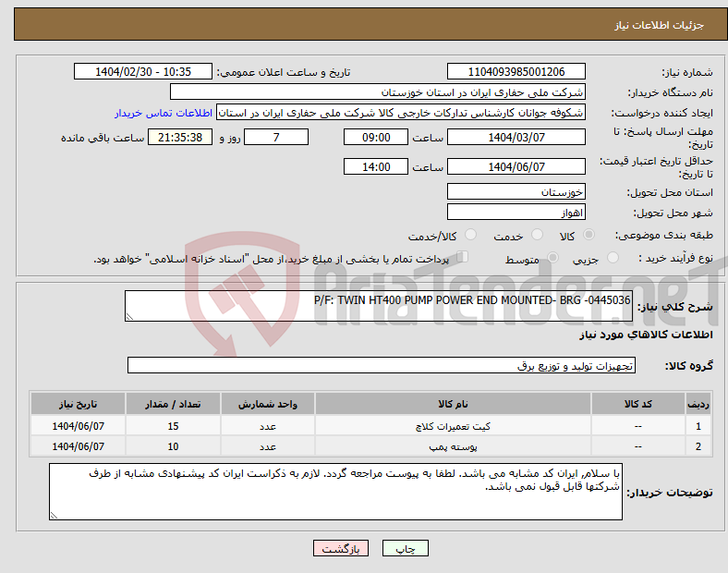Click the price validity time 14:00 field

point(376,166)
